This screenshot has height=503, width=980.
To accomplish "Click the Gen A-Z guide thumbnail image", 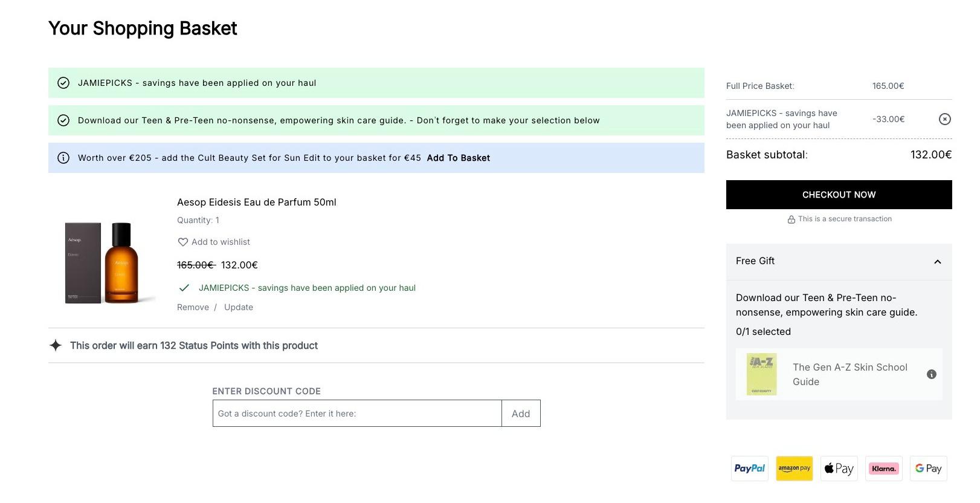I will [x=761, y=374].
